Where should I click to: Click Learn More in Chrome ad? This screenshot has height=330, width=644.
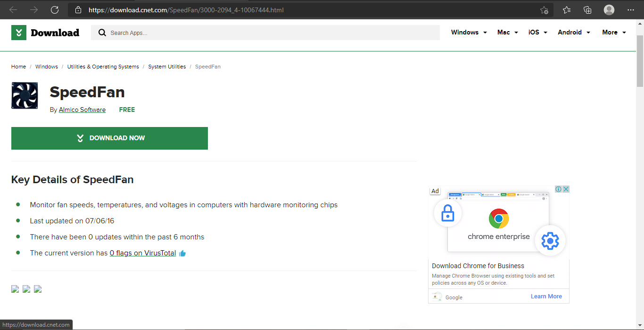[546, 296]
